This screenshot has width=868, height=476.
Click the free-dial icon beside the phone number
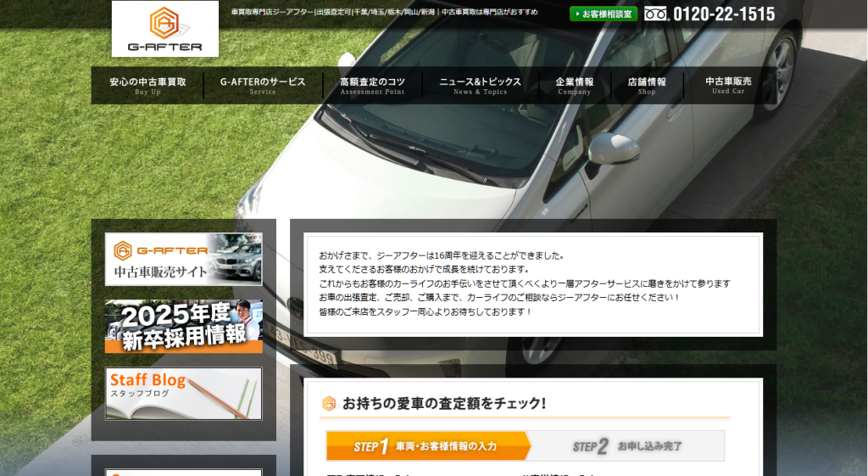coord(656,14)
